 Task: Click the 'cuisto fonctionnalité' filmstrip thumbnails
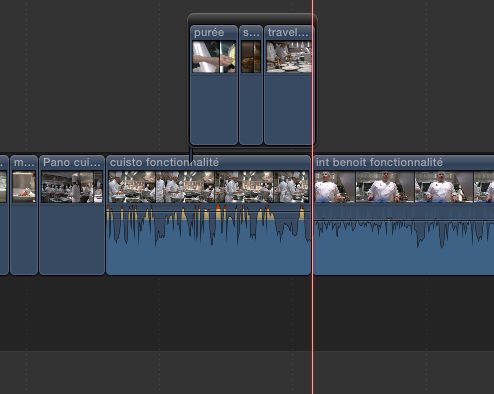click(209, 187)
